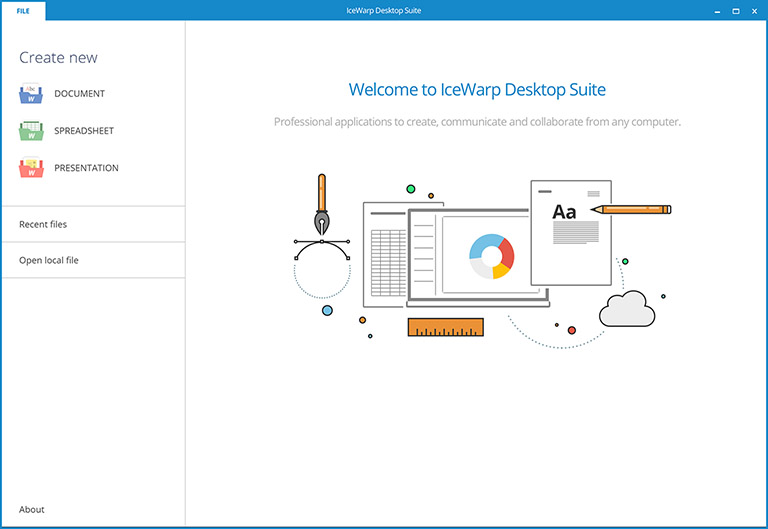Choose Open local file

click(x=94, y=260)
